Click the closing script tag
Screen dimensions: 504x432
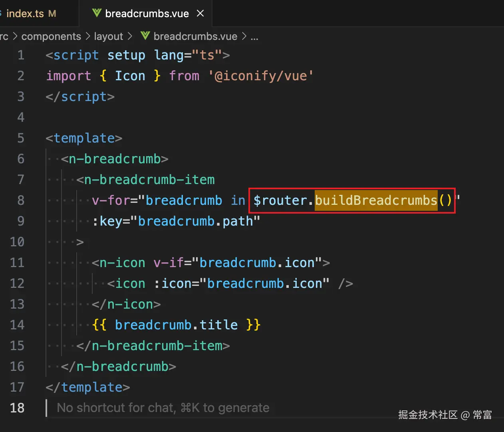pos(80,97)
